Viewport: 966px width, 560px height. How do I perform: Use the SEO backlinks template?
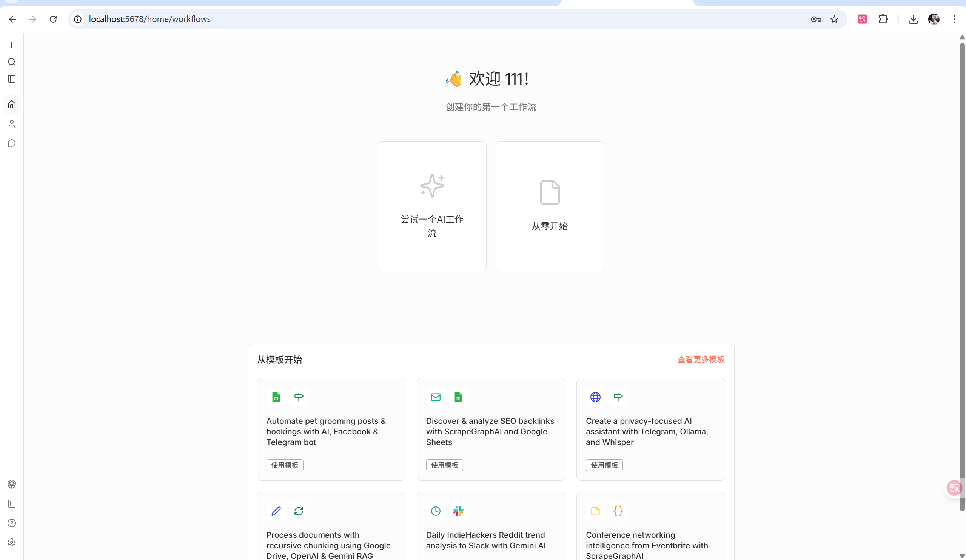[444, 465]
